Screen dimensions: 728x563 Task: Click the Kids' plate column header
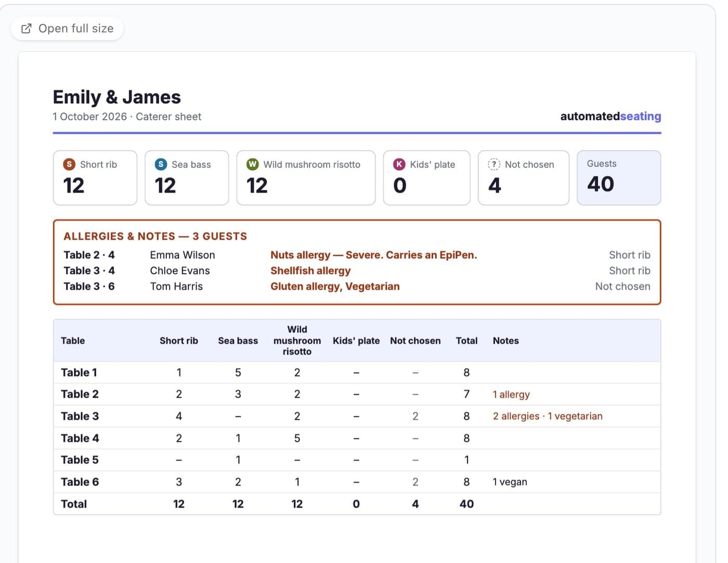click(x=356, y=341)
